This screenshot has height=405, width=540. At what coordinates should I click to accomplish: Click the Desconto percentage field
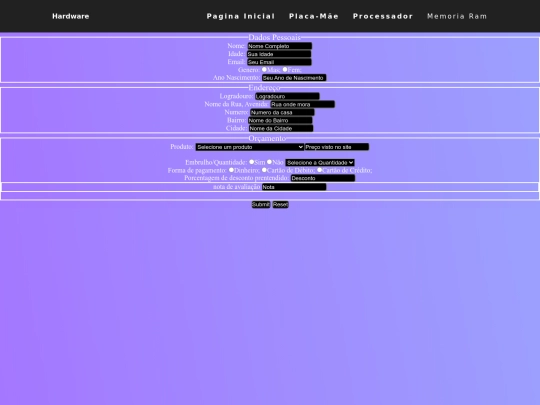coord(323,178)
